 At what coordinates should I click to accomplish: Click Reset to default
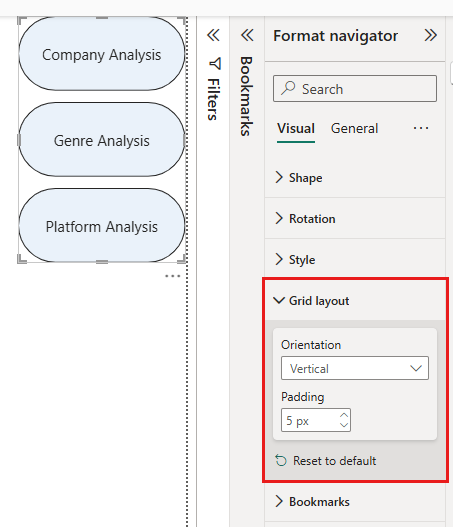pyautogui.click(x=326, y=461)
